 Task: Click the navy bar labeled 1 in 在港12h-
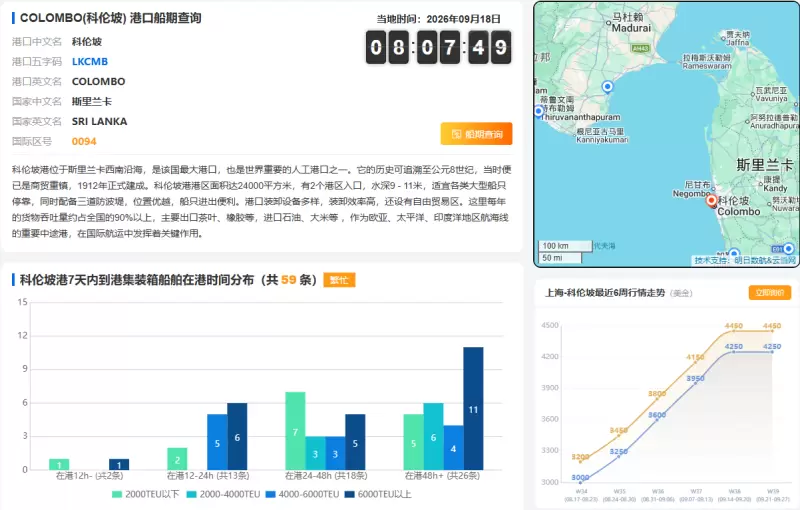point(119,465)
